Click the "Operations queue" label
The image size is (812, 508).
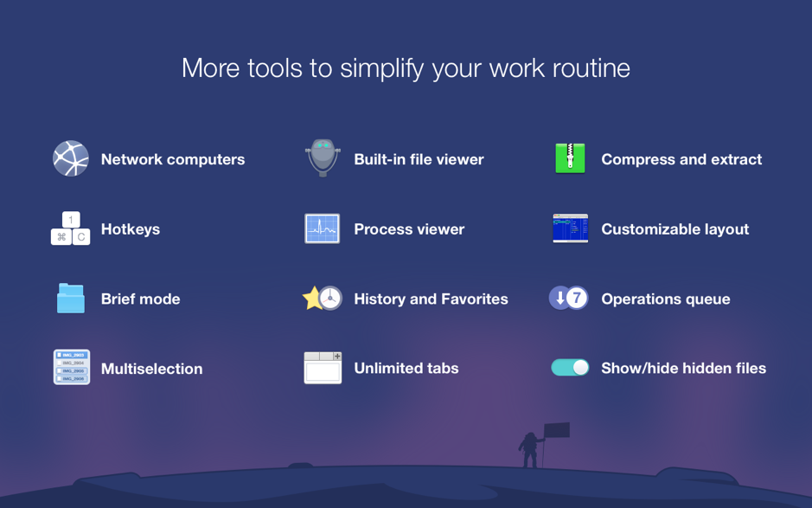[x=666, y=299]
